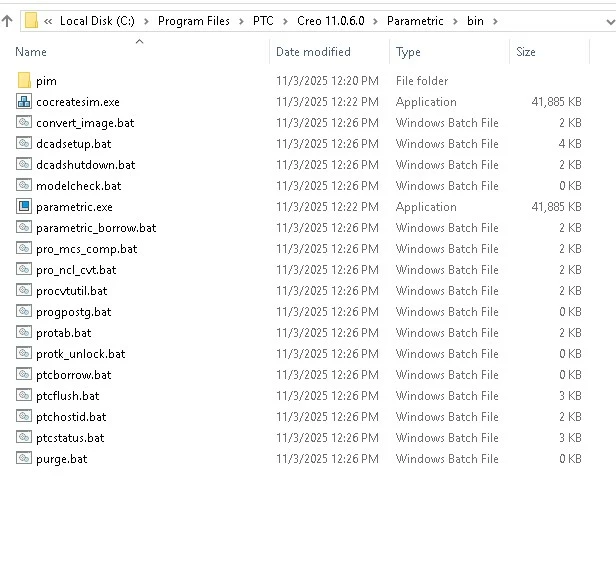Viewport: 616px width, 580px height.
Task: Click the procvtutil.bat file icon
Action: pos(24,290)
